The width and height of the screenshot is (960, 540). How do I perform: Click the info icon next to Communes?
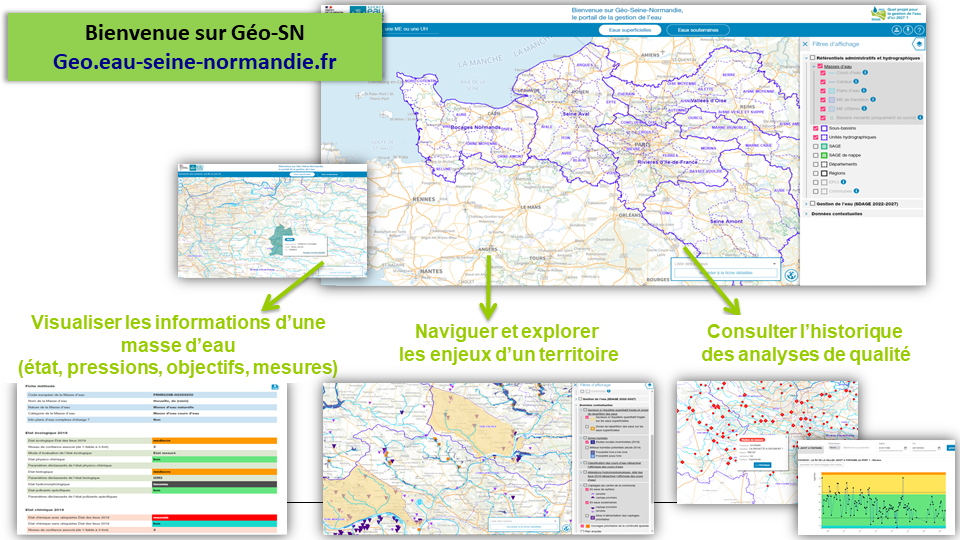click(856, 191)
